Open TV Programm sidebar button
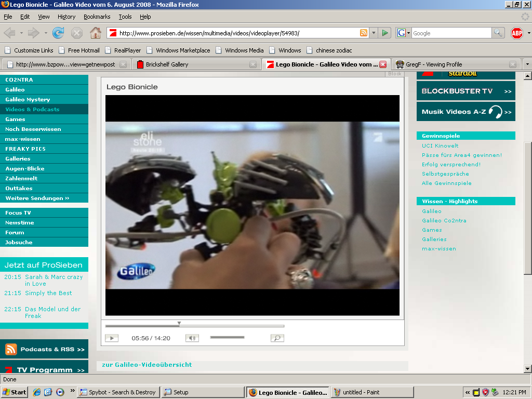 click(44, 368)
